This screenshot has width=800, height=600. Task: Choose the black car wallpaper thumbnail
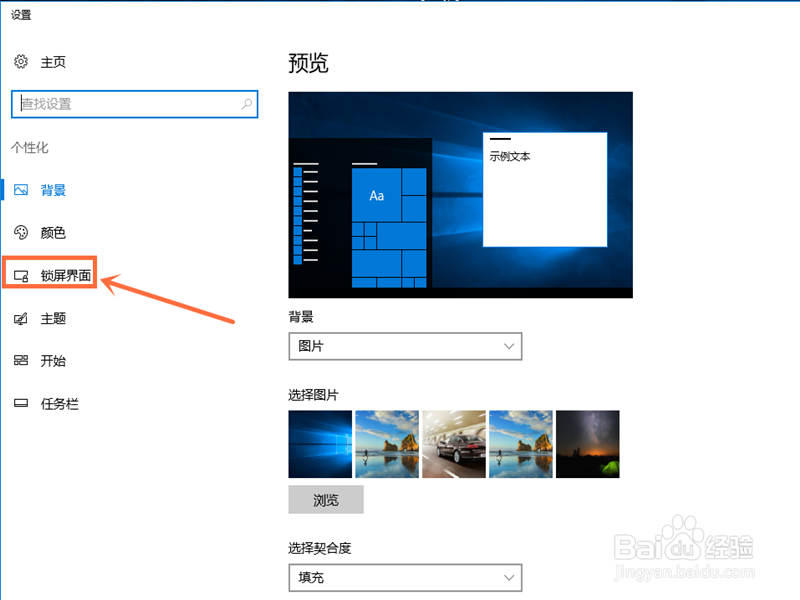pyautogui.click(x=454, y=444)
